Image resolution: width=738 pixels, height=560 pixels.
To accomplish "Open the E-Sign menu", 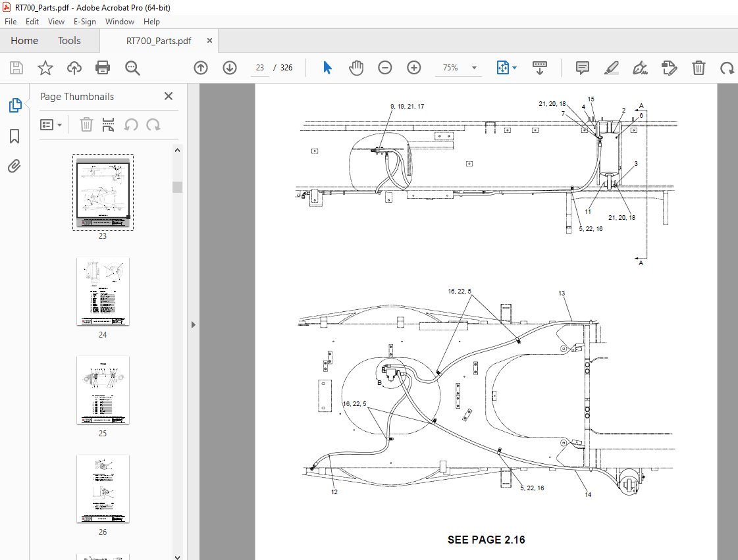I will point(85,21).
